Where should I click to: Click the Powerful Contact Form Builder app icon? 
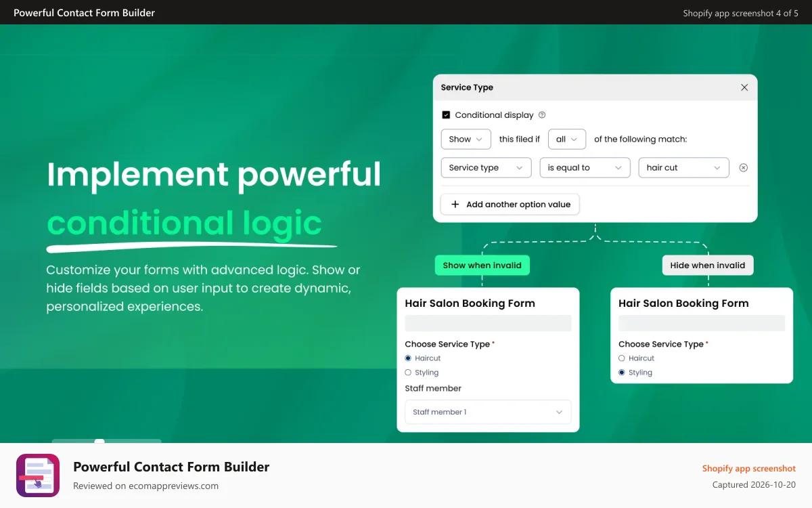tap(38, 475)
